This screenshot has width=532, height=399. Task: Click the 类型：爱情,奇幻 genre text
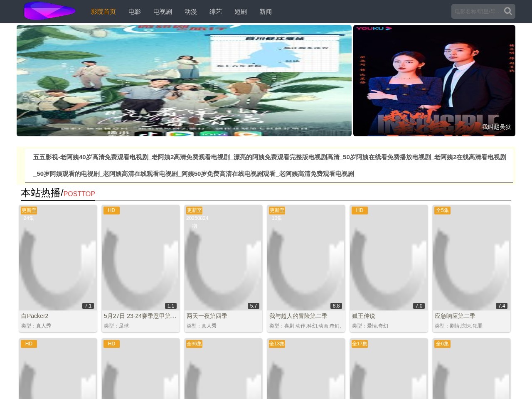point(370,326)
